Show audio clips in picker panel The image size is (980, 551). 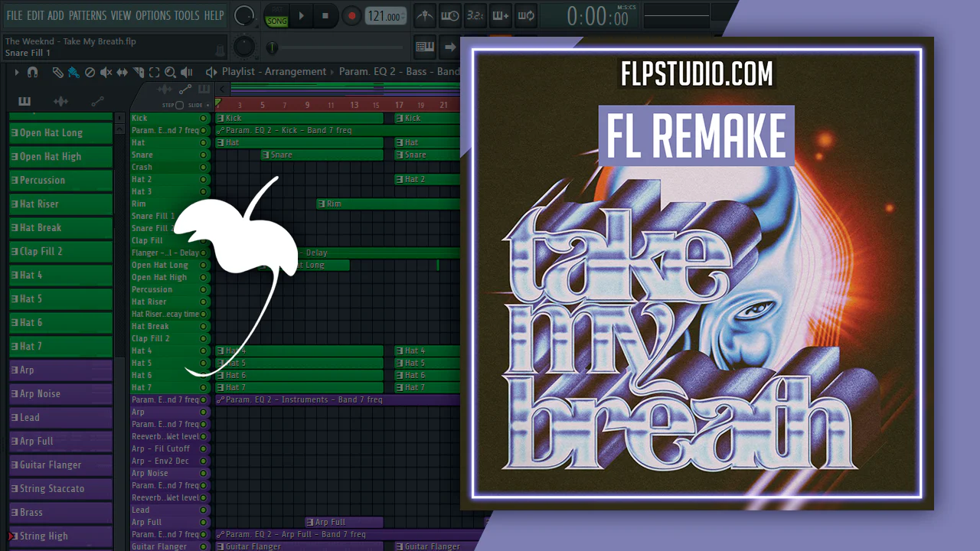(60, 101)
